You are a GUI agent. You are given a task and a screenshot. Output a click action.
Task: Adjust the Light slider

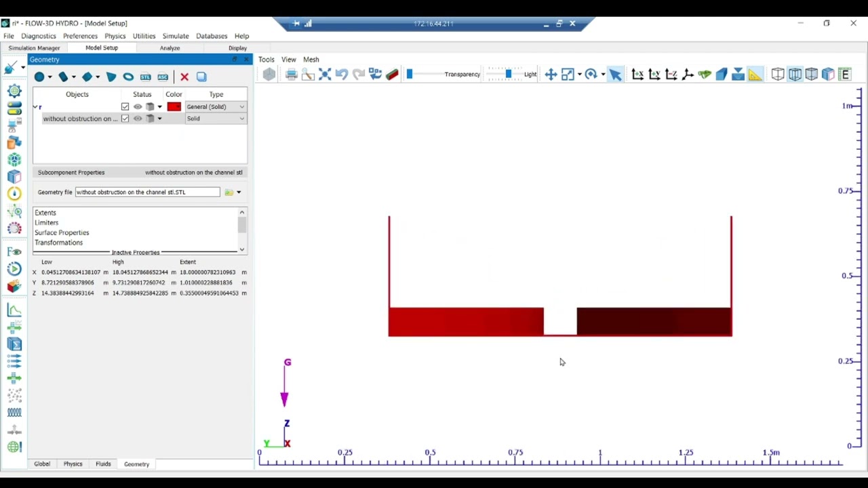[508, 75]
